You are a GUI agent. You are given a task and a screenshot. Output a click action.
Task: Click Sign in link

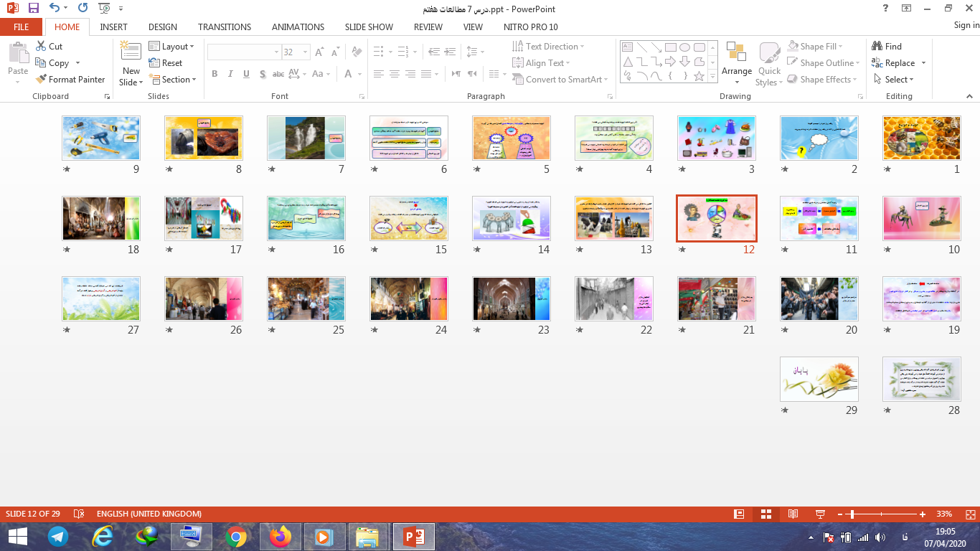click(x=966, y=25)
